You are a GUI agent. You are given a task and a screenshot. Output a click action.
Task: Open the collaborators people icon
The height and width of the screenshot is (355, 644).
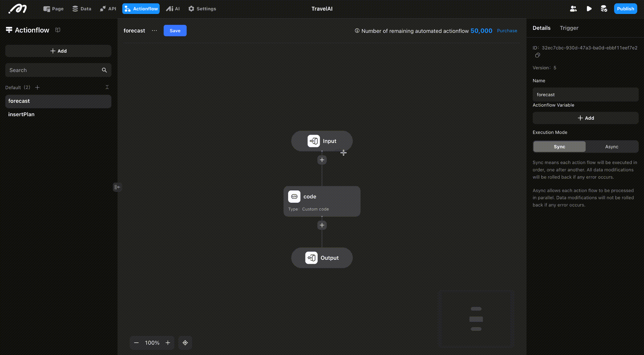573,9
